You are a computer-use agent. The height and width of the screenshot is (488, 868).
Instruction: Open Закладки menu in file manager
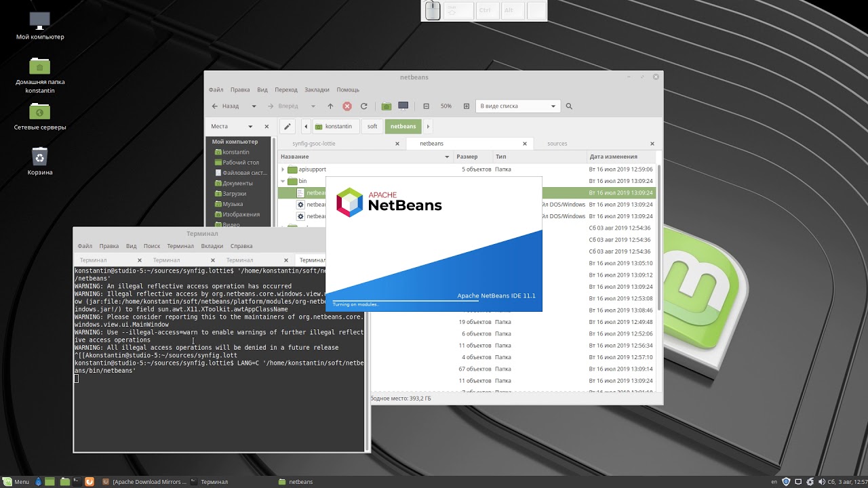coord(317,89)
